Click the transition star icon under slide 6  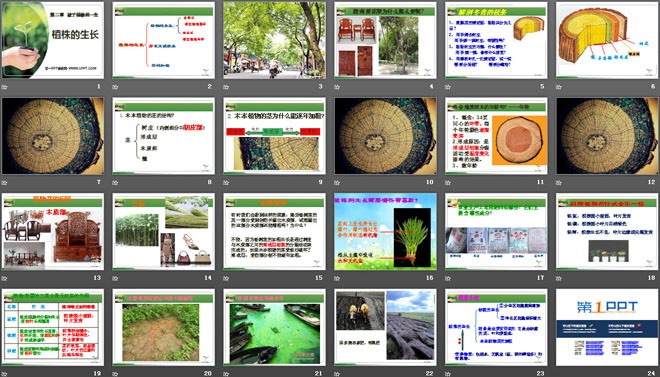[559, 87]
